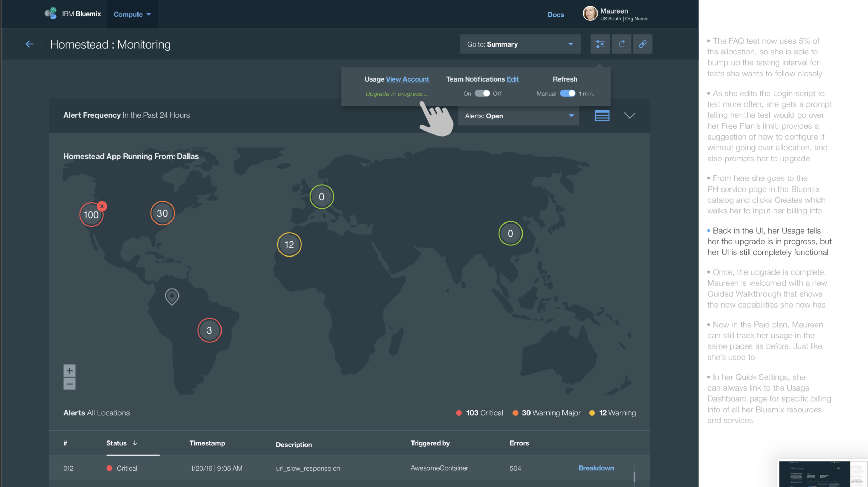
Task: Zoom in on the map
Action: pos(69,371)
